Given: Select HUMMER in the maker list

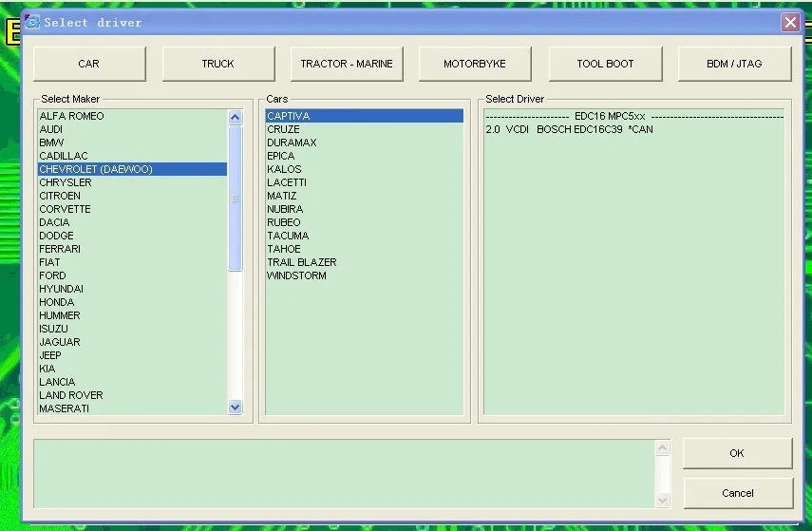Looking at the screenshot, I should pos(132,315).
